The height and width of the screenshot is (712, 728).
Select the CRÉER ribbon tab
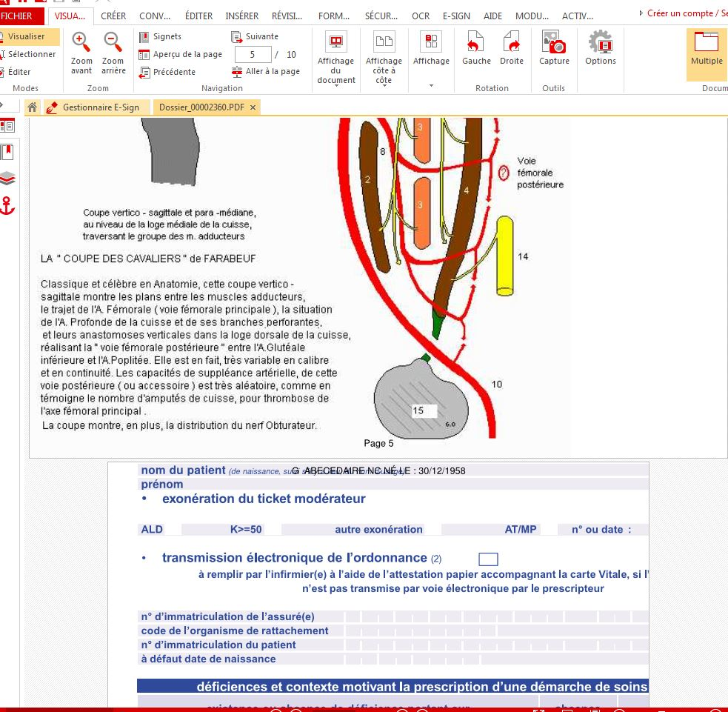pyautogui.click(x=113, y=16)
